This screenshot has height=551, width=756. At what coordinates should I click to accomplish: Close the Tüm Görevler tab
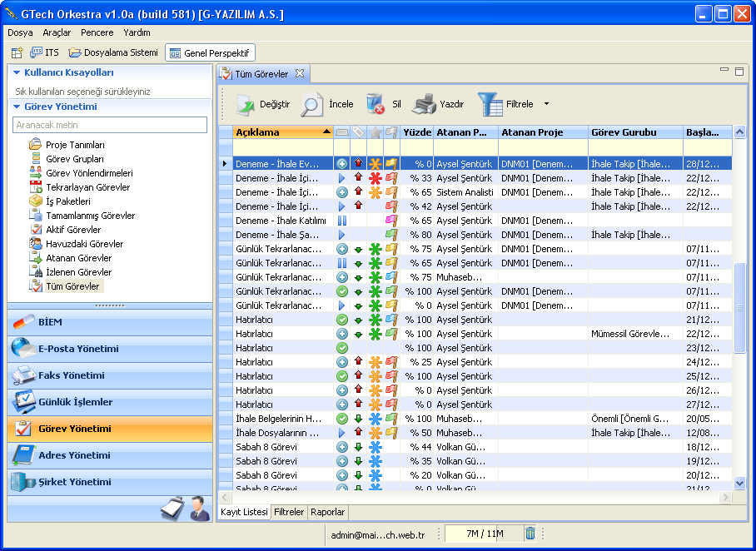pos(300,73)
